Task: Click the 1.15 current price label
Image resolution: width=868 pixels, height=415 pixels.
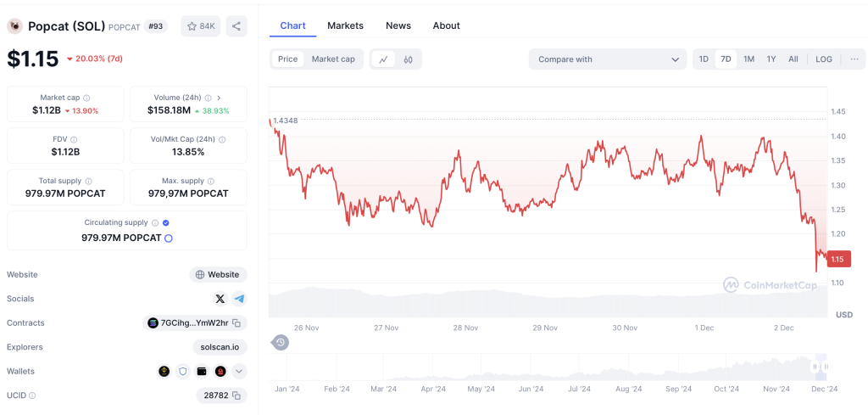Action: point(838,259)
